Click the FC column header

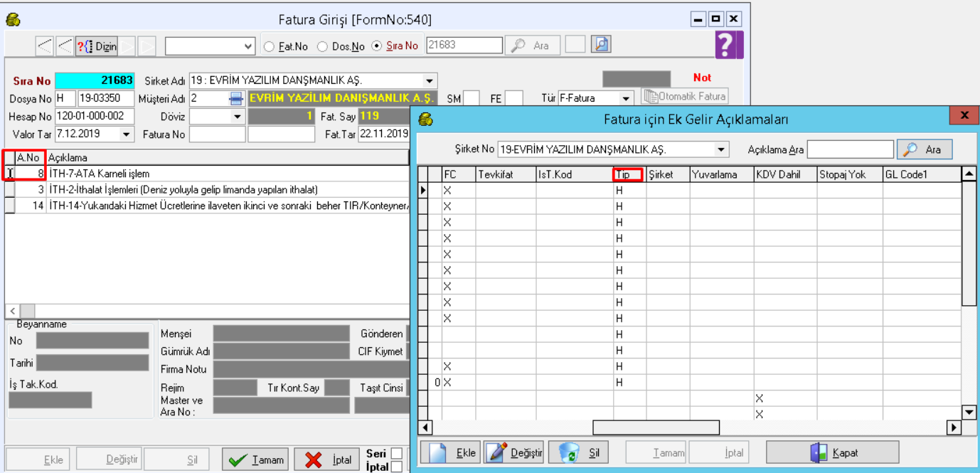click(x=459, y=174)
